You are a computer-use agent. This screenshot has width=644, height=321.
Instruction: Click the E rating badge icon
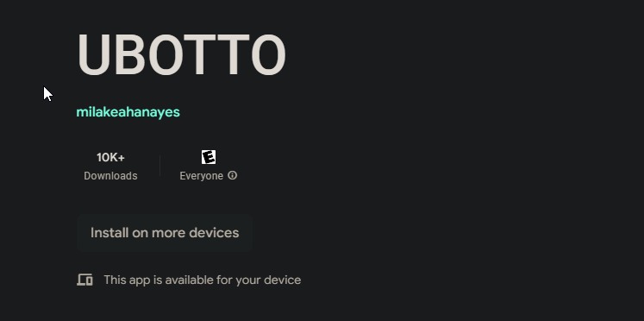point(209,157)
